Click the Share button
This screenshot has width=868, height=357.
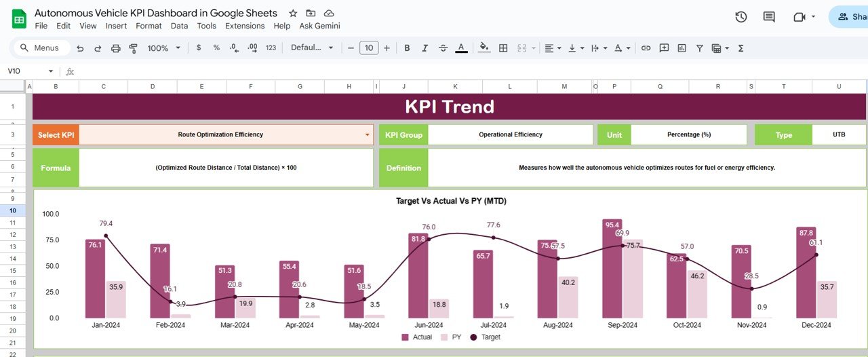point(851,17)
